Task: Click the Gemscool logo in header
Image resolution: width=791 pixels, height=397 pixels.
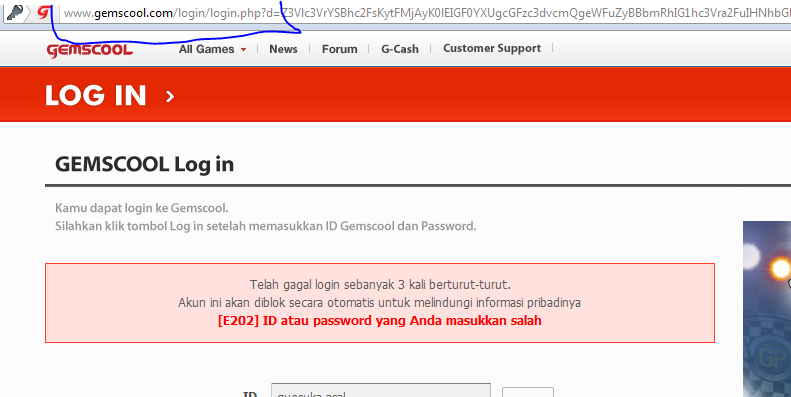Action: tap(90, 49)
